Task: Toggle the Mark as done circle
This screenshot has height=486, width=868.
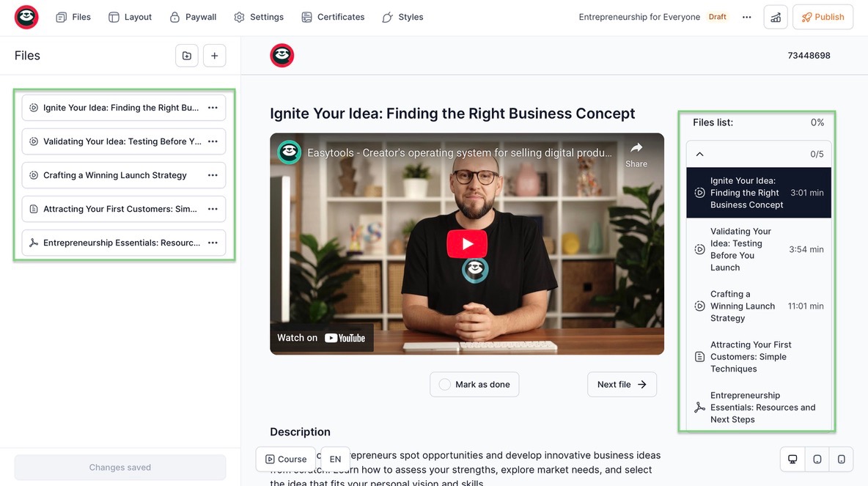Action: pyautogui.click(x=444, y=384)
